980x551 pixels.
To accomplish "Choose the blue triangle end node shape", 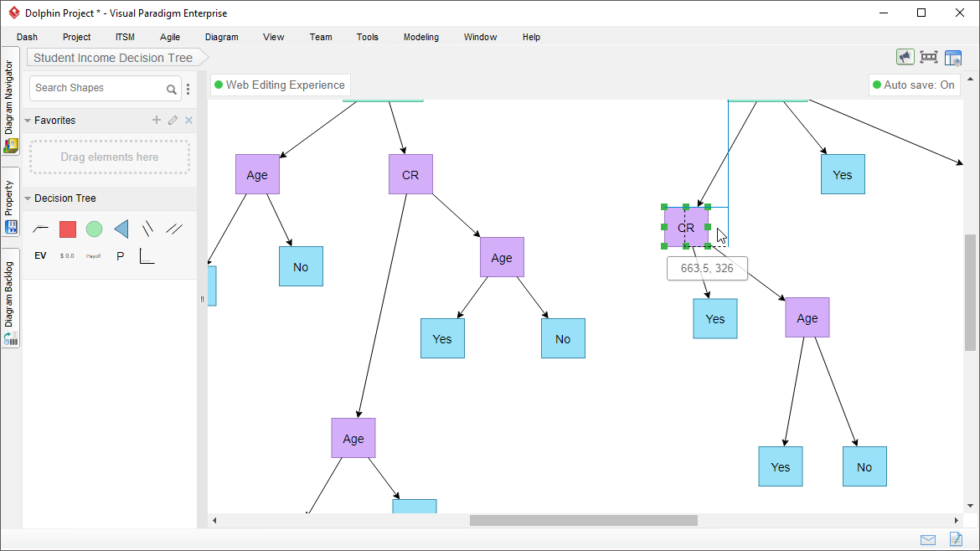I will [121, 229].
